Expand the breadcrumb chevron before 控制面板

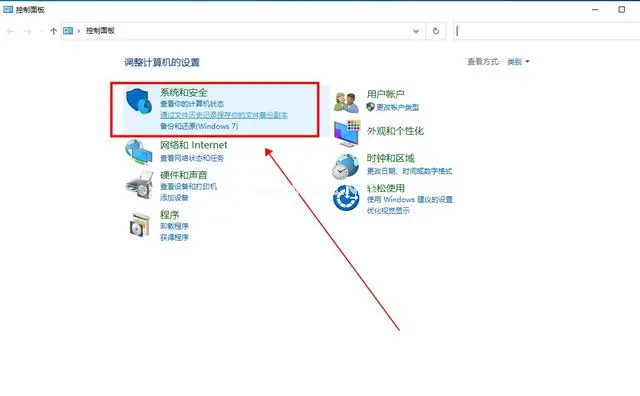point(79,31)
